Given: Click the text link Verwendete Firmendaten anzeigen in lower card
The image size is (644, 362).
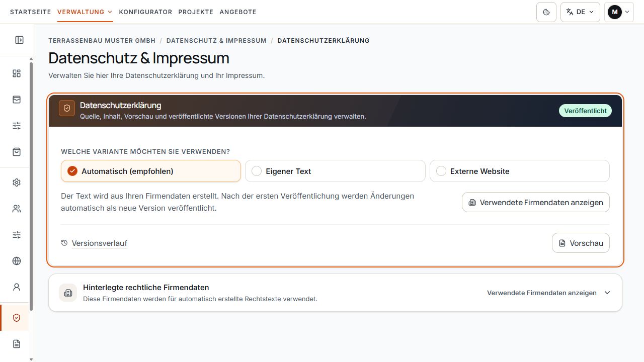Looking at the screenshot, I should (x=542, y=293).
